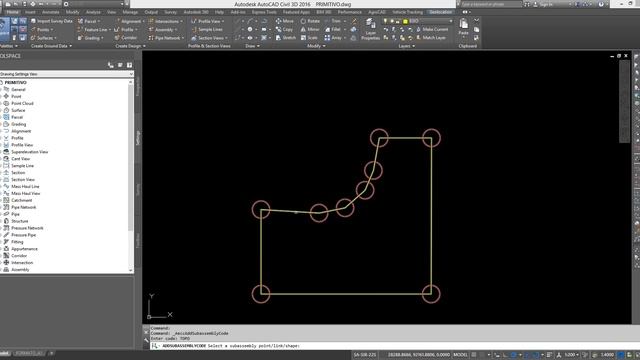Open the Drawing Settings View combo box
The height and width of the screenshot is (360, 640).
pos(67,74)
